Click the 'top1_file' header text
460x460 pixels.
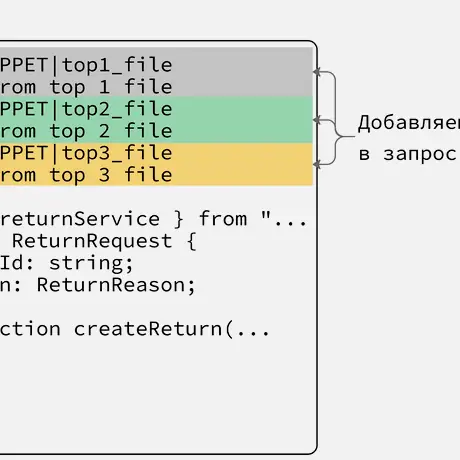click(x=117, y=65)
